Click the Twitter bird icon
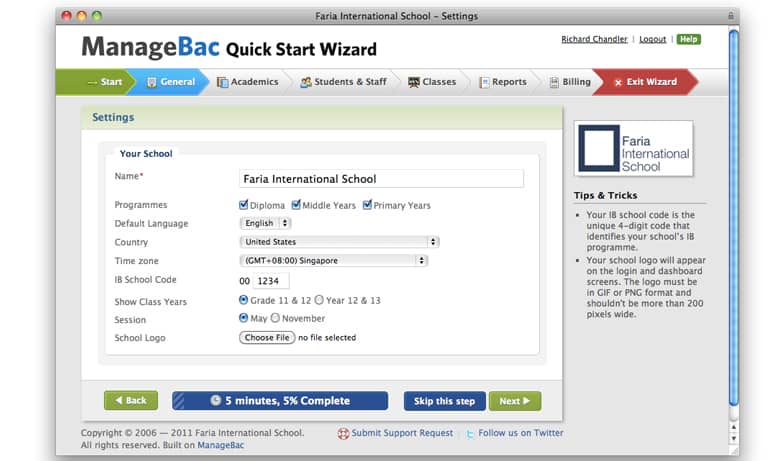The image size is (768, 461). (x=470, y=434)
